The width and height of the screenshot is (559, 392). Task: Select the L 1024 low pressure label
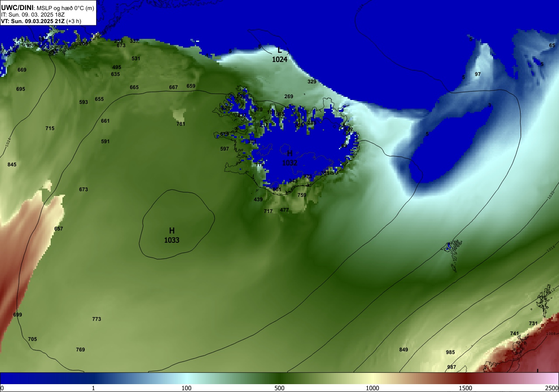(280, 55)
